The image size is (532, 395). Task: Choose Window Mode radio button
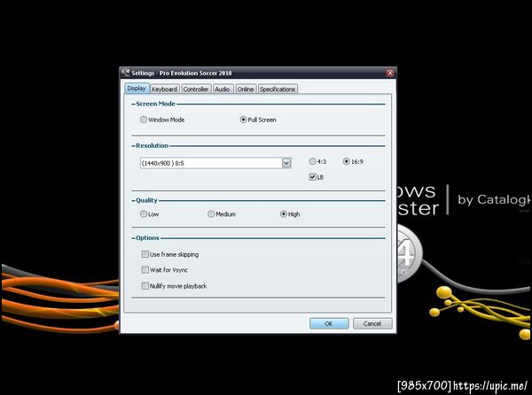[144, 120]
